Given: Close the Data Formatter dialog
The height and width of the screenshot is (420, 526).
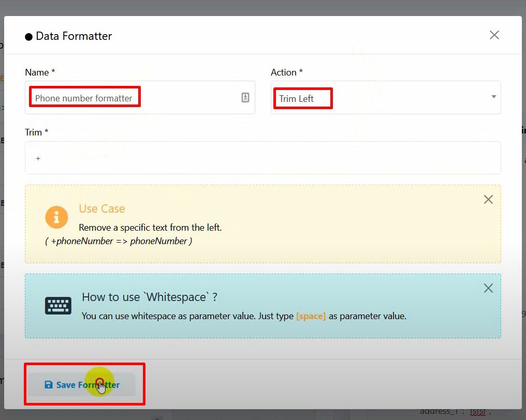Looking at the screenshot, I should tap(494, 35).
